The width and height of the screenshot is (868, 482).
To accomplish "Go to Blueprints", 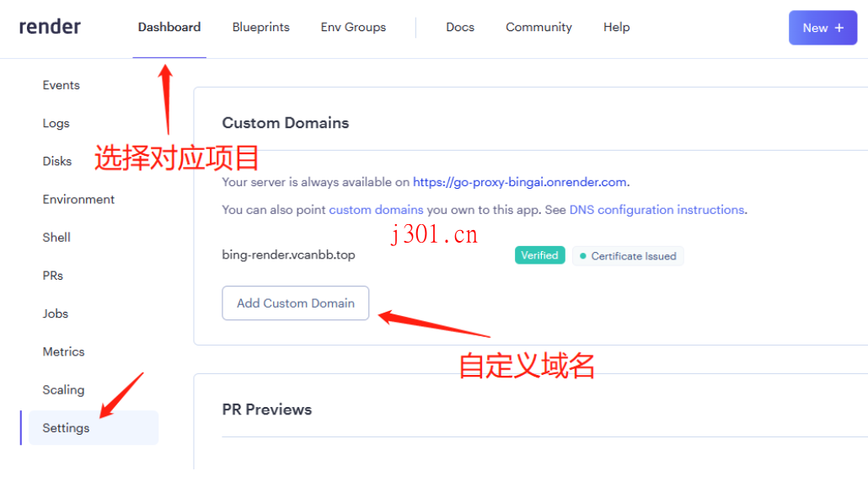I will (x=260, y=27).
